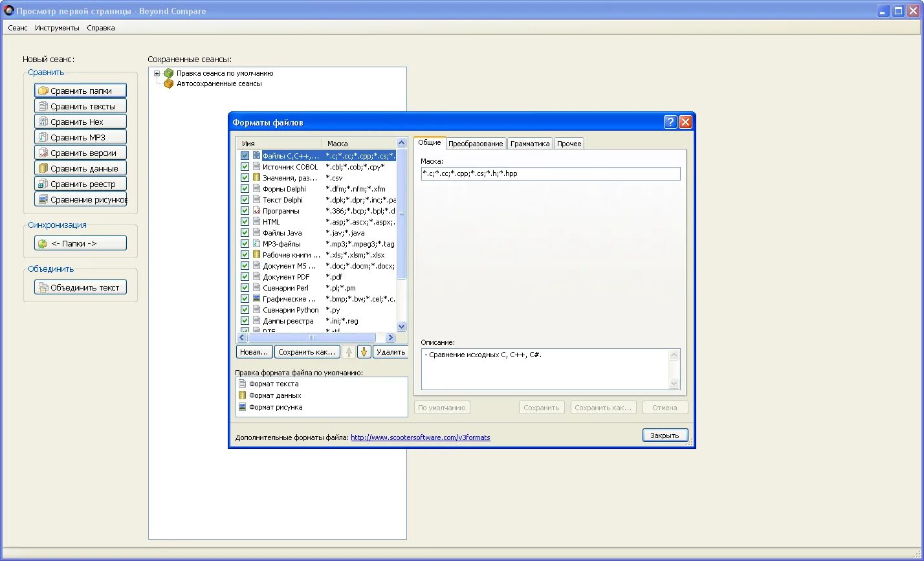The width and height of the screenshot is (924, 561).
Task: Click the Сравнить папки button
Action: (x=80, y=91)
